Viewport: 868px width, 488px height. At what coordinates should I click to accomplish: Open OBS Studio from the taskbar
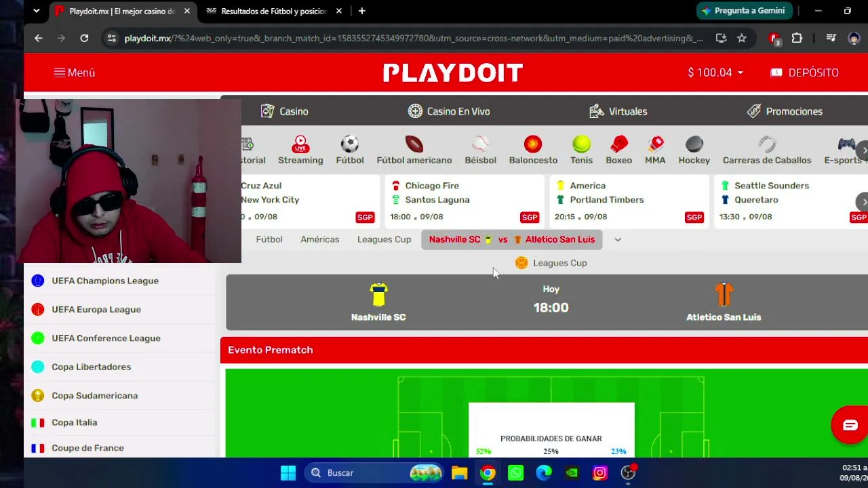click(x=628, y=472)
